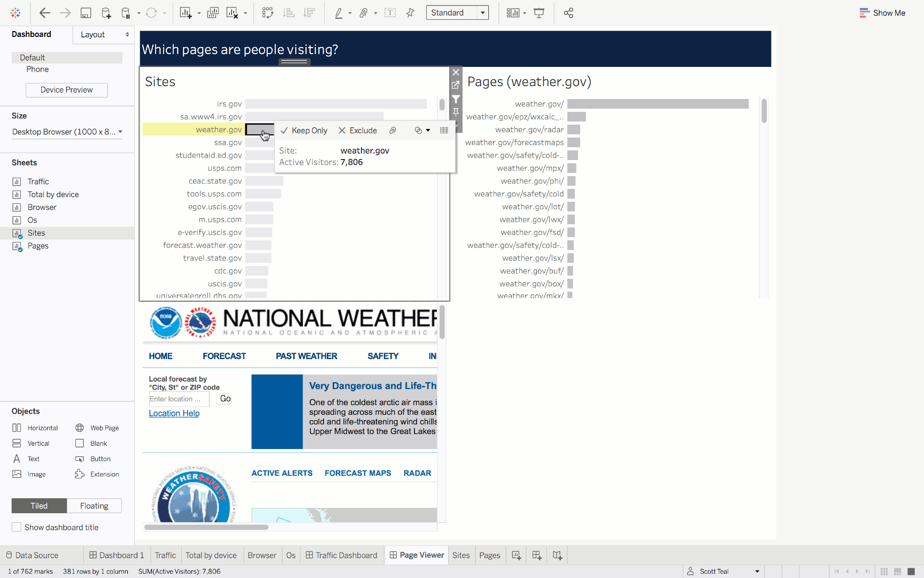The height and width of the screenshot is (578, 924).
Task: Click the Sites list vertical scrollbar
Action: [x=442, y=104]
